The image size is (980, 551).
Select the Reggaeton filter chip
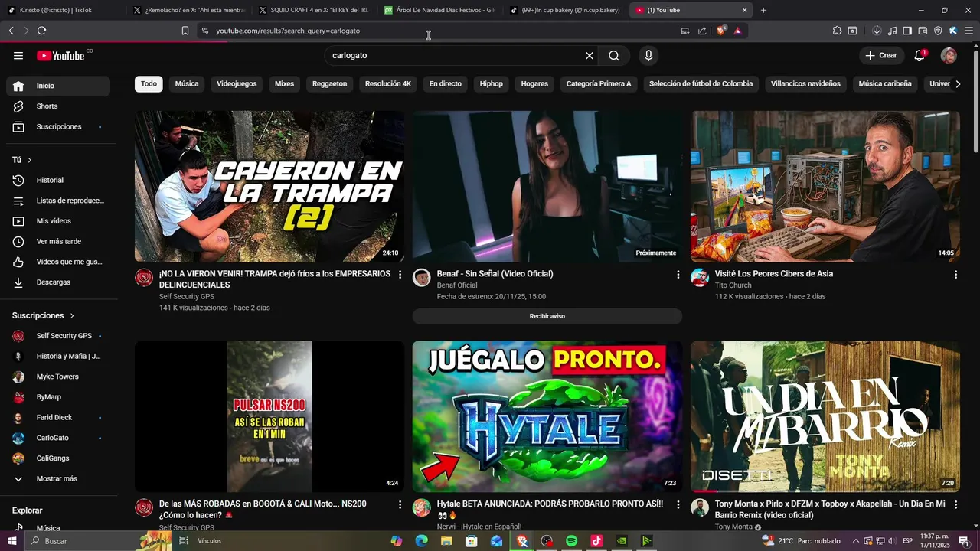tap(329, 84)
